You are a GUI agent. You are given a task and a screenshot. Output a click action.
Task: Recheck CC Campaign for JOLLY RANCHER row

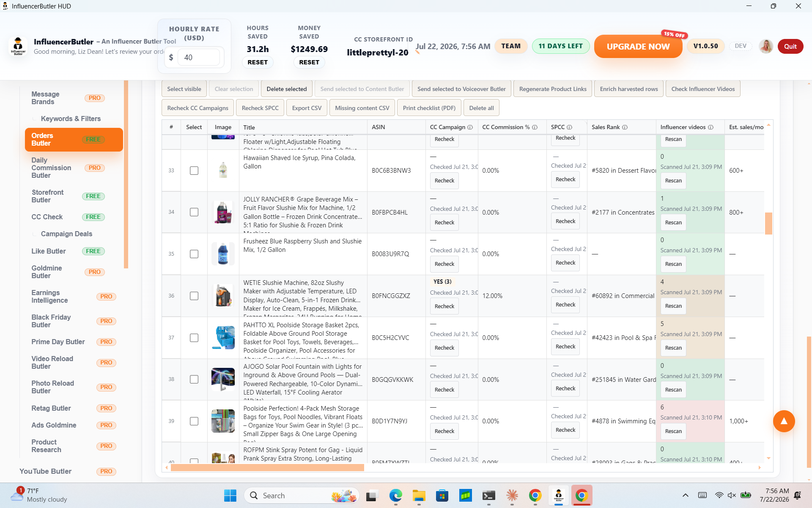pos(444,222)
